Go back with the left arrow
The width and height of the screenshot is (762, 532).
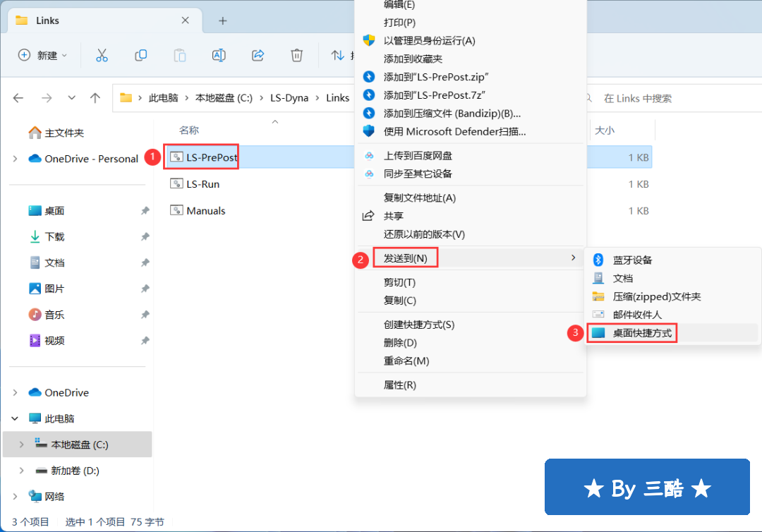click(18, 98)
